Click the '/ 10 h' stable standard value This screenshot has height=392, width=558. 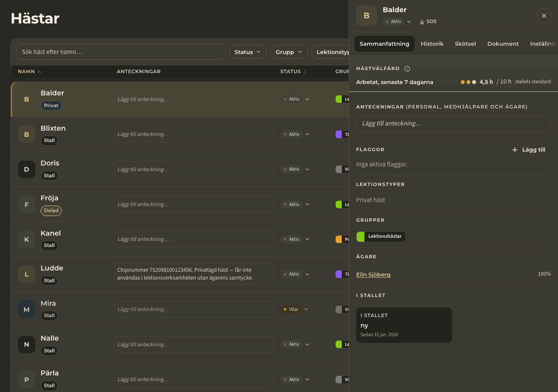click(x=504, y=82)
